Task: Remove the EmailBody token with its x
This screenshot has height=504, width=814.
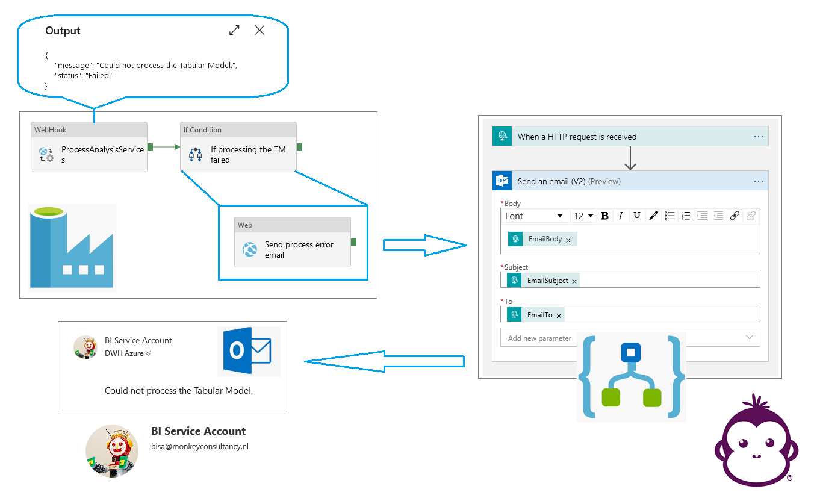Action: pos(568,240)
